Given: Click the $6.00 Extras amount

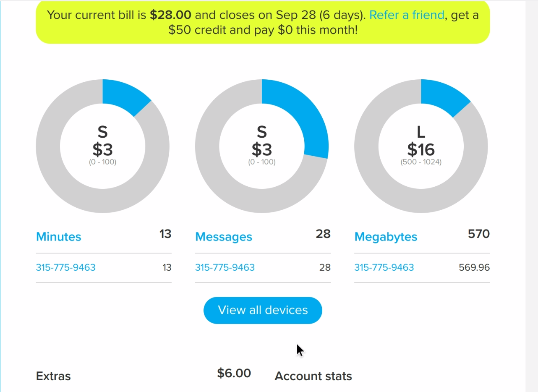Looking at the screenshot, I should [234, 373].
